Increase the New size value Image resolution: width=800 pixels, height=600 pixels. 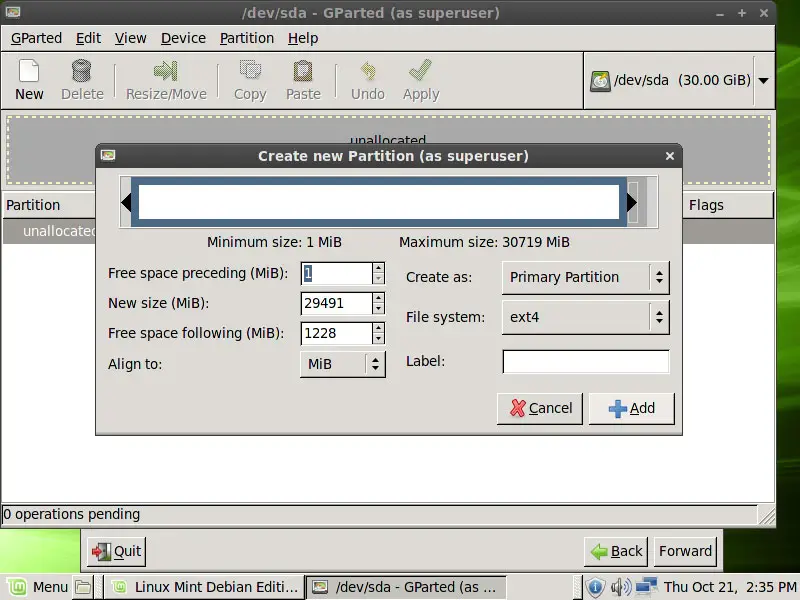(x=378, y=298)
